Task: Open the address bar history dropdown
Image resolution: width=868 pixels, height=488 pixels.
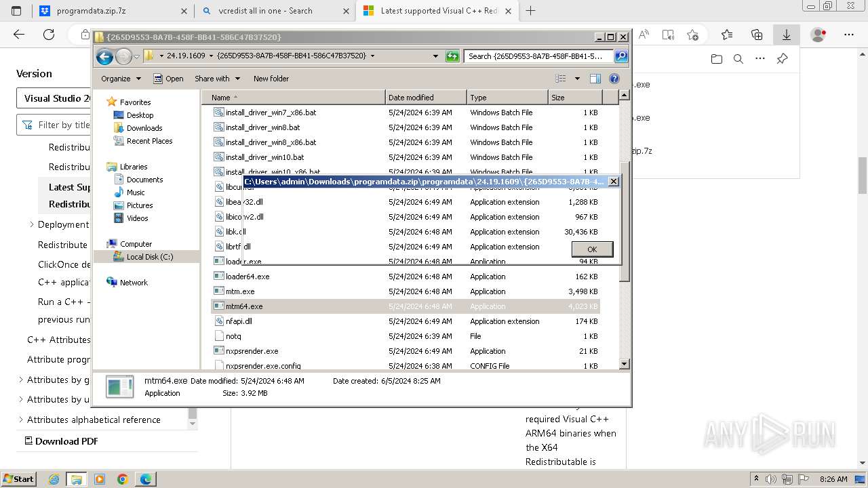Action: tap(435, 56)
